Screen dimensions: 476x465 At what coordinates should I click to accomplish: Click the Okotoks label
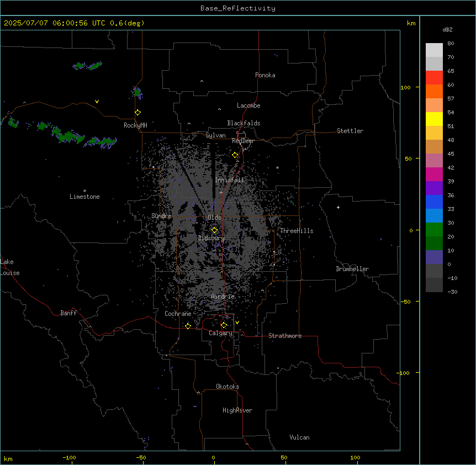coord(228,387)
